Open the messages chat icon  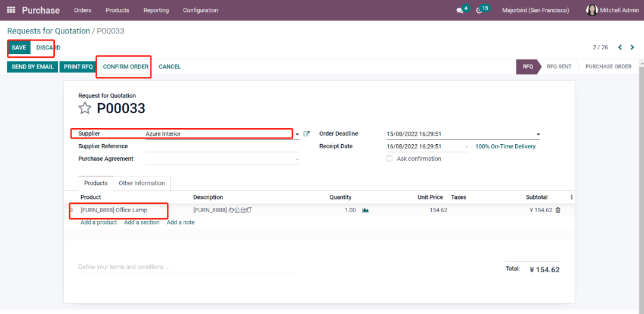(x=459, y=10)
